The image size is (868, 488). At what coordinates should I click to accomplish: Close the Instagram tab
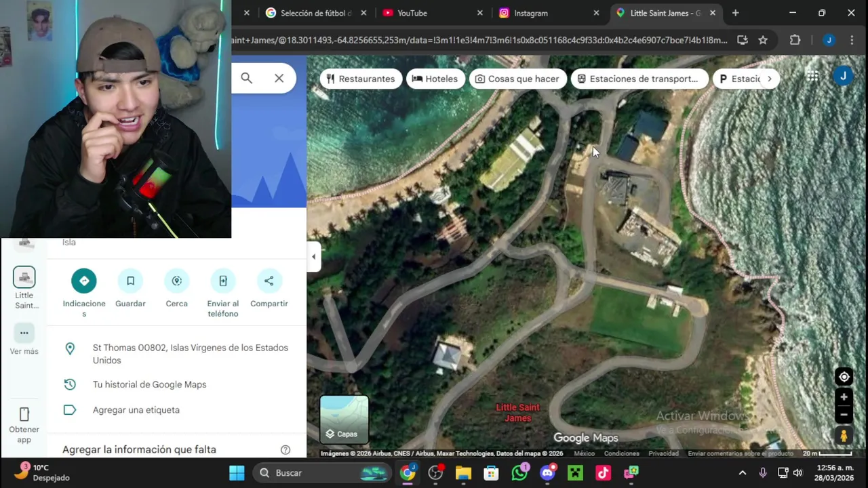click(x=596, y=13)
